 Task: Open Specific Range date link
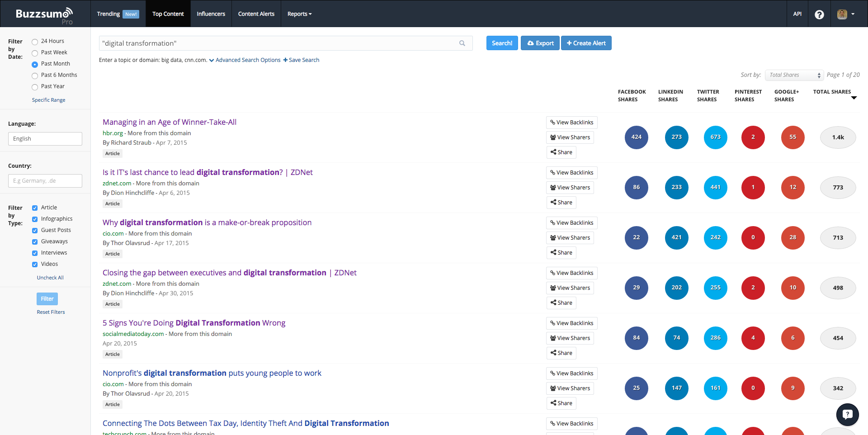point(48,100)
